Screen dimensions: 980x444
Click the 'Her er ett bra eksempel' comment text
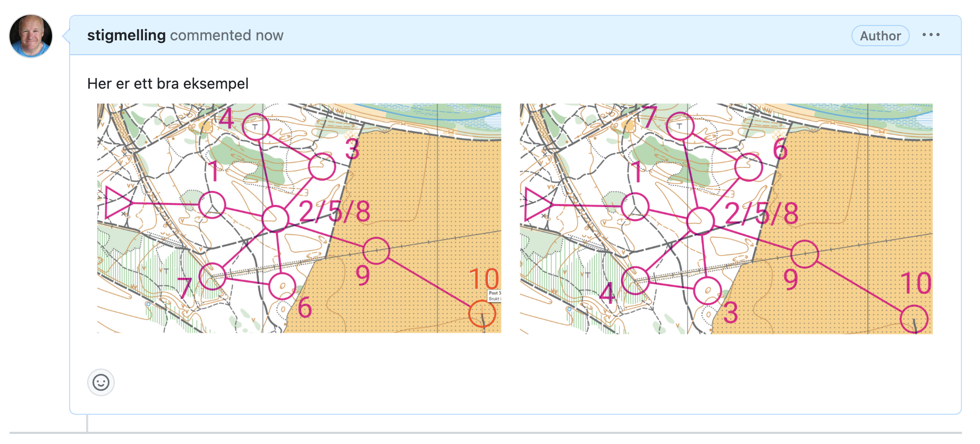tap(168, 84)
